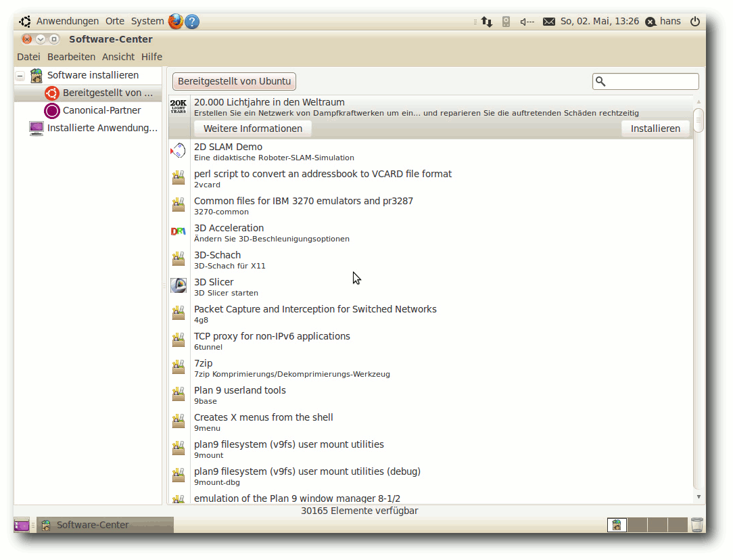Click the package icon for 6tunnel
Screen dimensions: 733x560
[178, 340]
